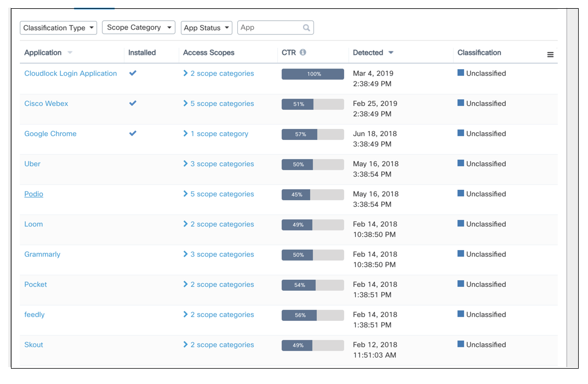Viewport: 588px width, 384px height.
Task: Click Cisco Webex's Unclassified color square
Action: pos(461,103)
